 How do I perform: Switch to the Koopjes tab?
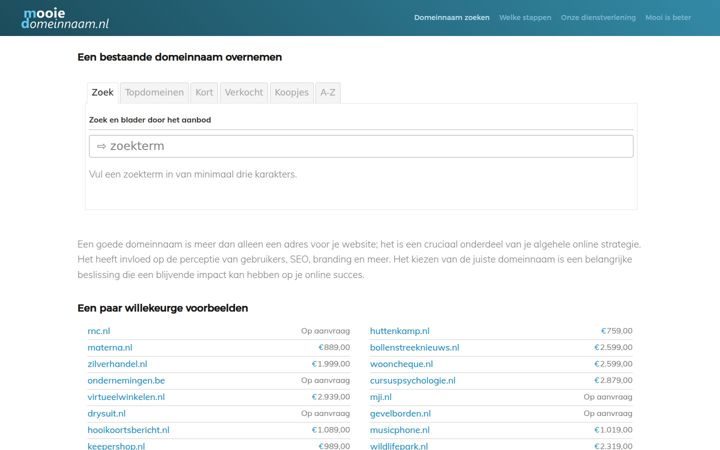(x=292, y=93)
